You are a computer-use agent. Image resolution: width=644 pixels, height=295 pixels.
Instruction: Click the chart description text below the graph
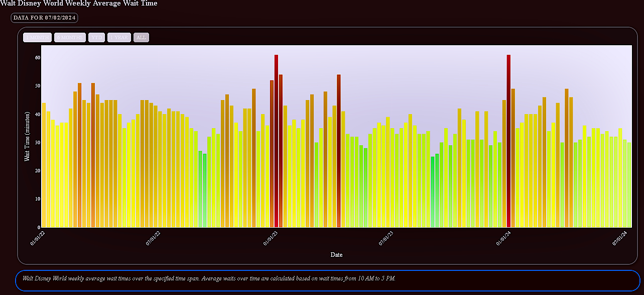coord(209,278)
